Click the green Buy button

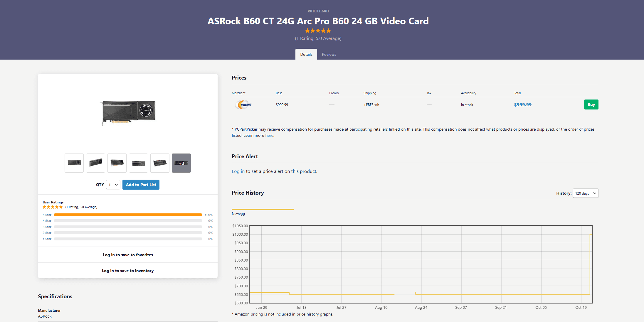coord(591,104)
